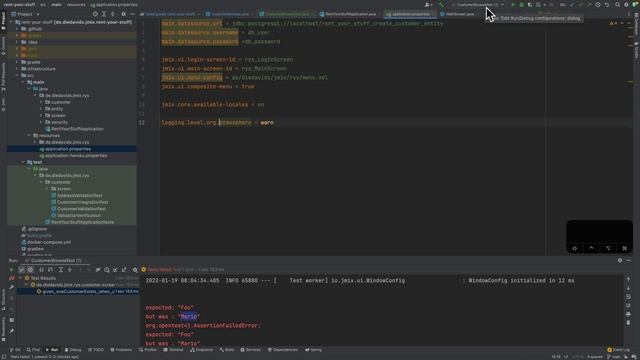Open IDE settings gear in top toolbar
Screen dimensions: 640x360
click(x=626, y=4)
